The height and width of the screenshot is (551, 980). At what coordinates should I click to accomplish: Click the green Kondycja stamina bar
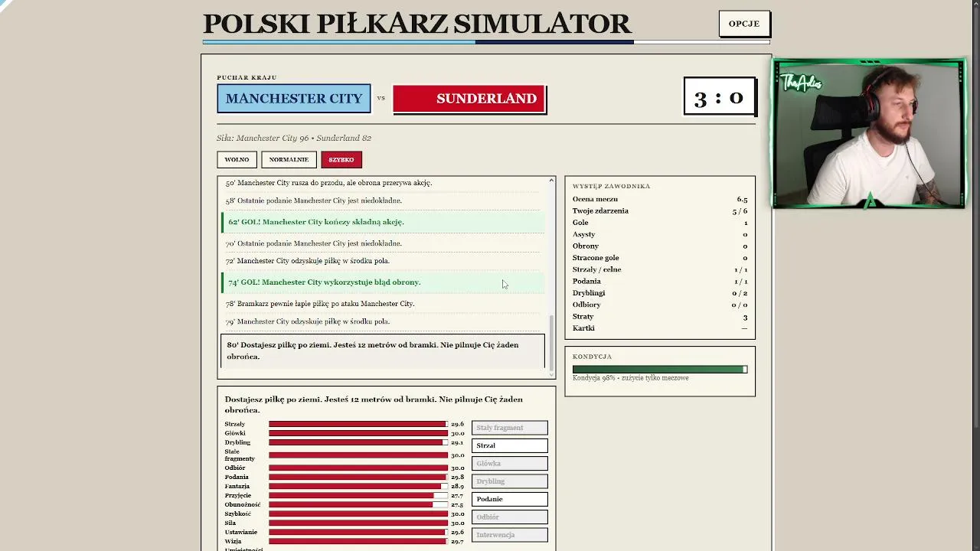click(x=660, y=369)
